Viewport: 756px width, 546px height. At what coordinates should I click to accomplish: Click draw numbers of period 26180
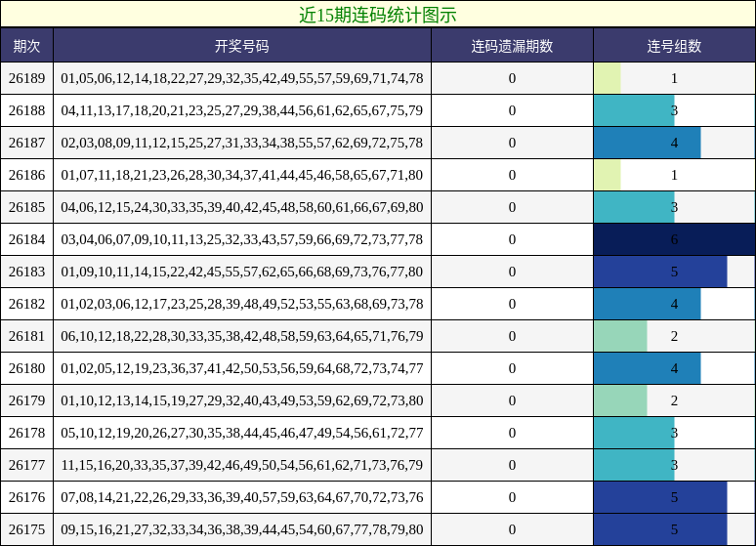242,368
